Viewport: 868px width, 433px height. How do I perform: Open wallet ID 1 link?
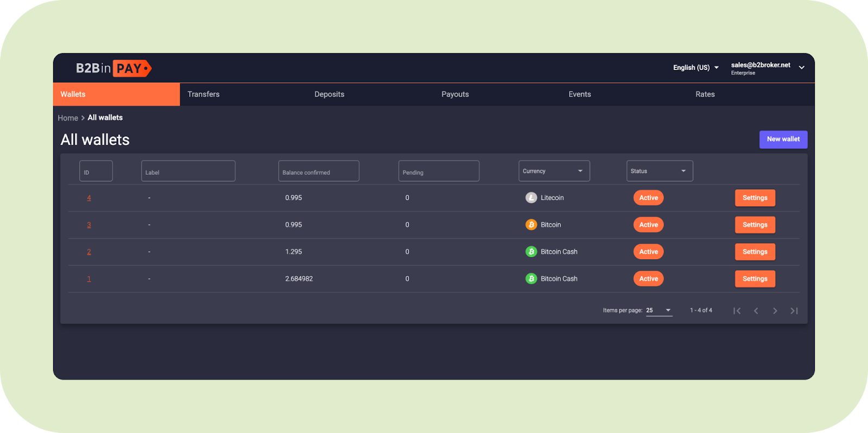[89, 279]
